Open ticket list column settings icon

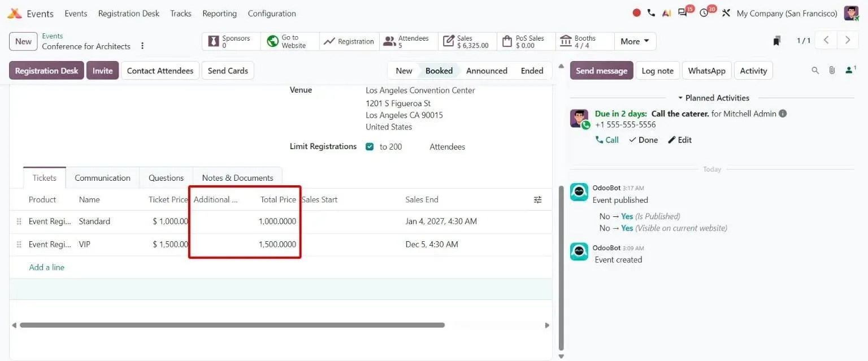click(x=538, y=199)
